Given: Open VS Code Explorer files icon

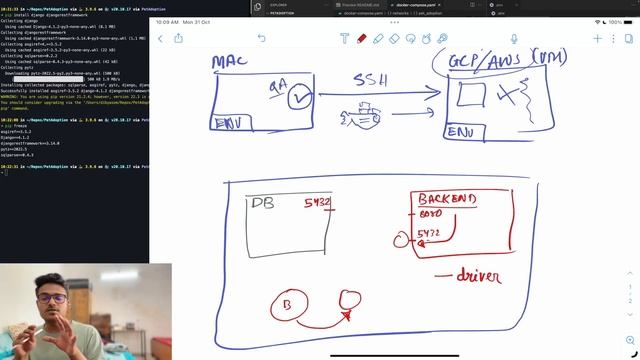Looking at the screenshot, I should (258, 7).
